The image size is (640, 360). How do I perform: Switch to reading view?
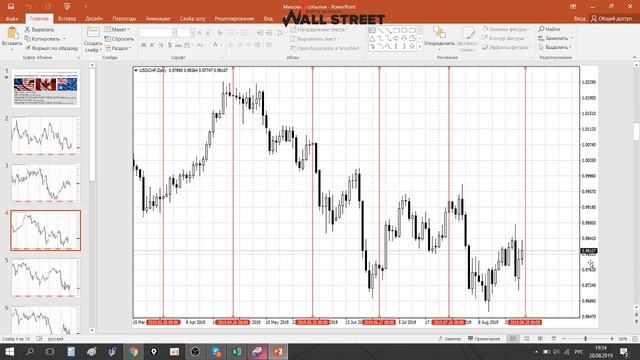540,339
